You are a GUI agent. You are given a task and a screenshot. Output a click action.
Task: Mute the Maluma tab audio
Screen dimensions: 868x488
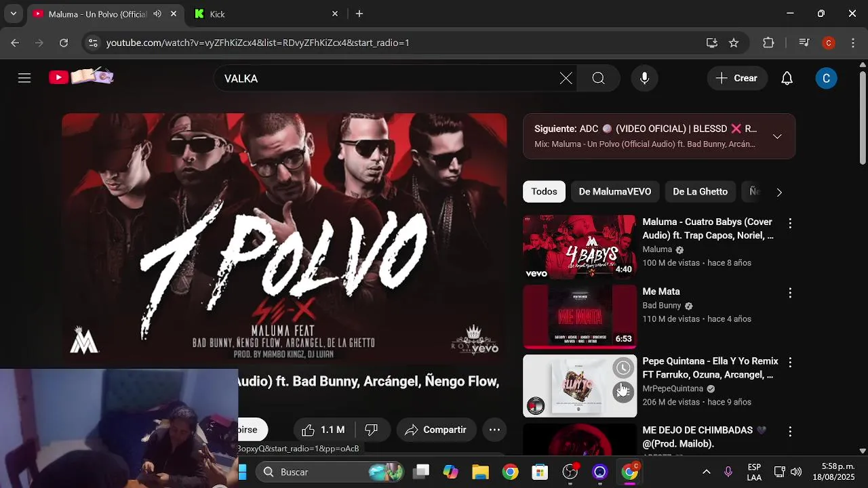(157, 14)
